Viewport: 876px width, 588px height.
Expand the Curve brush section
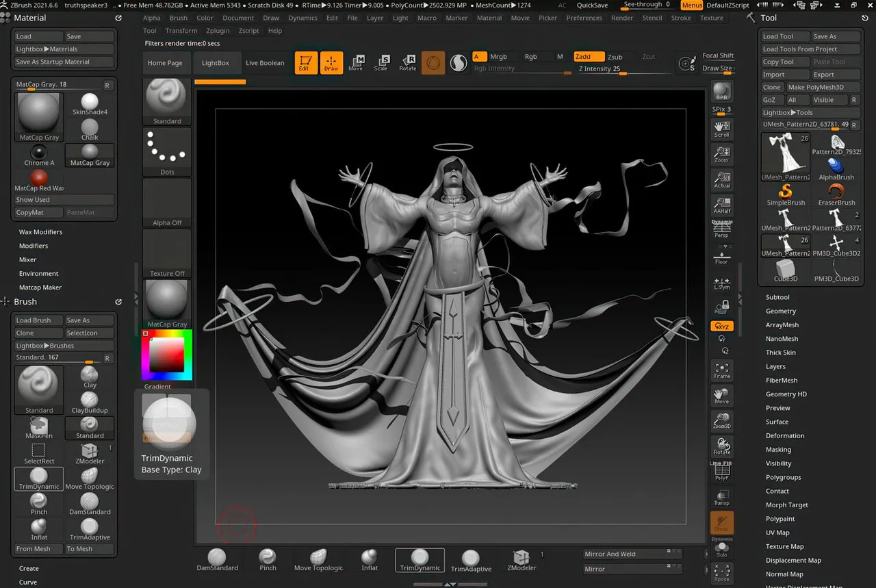click(28, 582)
